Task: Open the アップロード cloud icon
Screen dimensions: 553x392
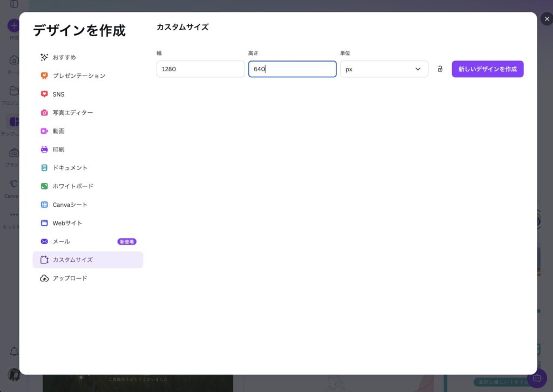Action: 44,278
